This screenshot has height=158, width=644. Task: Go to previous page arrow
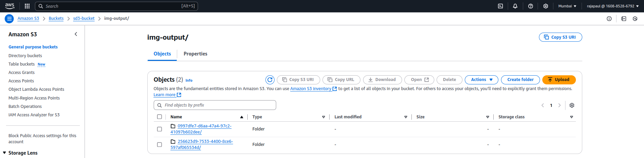(x=543, y=105)
